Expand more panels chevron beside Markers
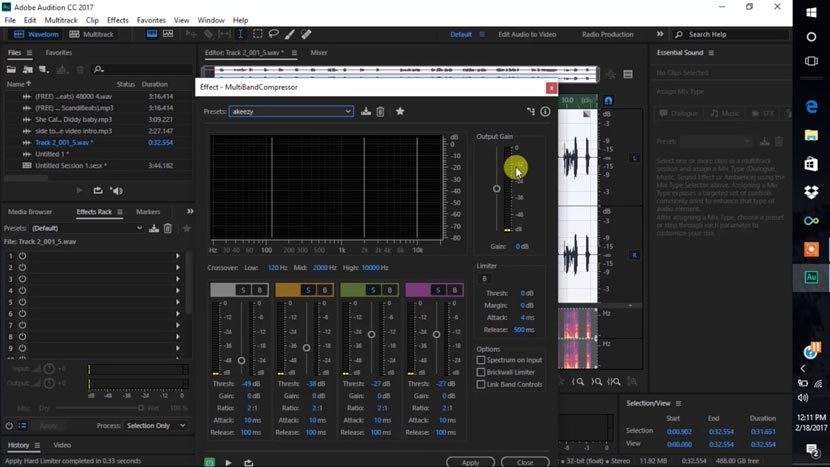Screen dimensions: 830x467 [x=190, y=211]
